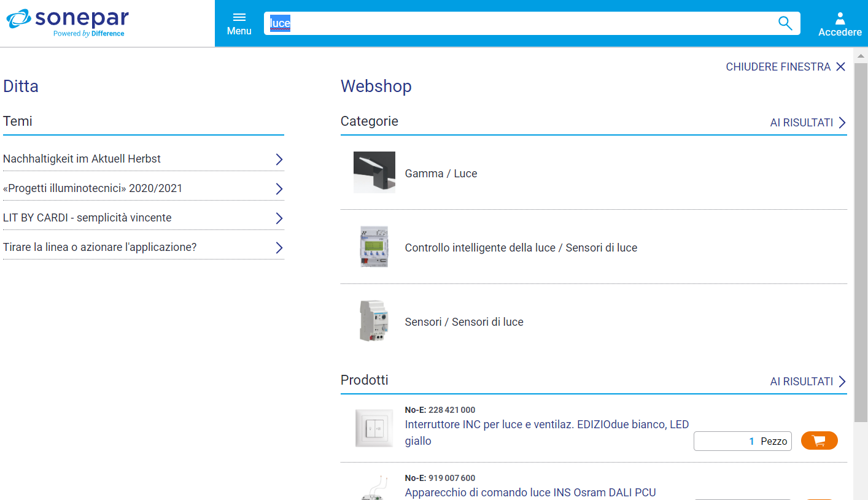Open Apparecchio di comando luce INS Osram product
868x500 pixels.
point(530,493)
